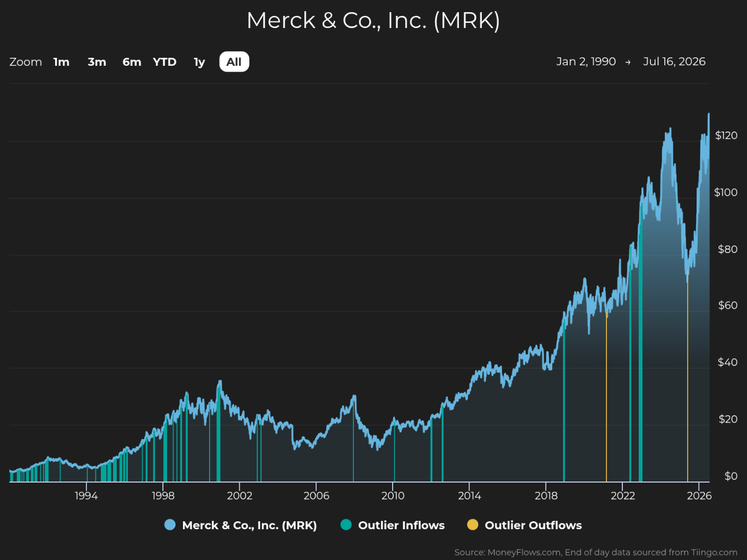Click the blue MRK legend dot
The width and height of the screenshot is (747, 560).
click(x=170, y=525)
